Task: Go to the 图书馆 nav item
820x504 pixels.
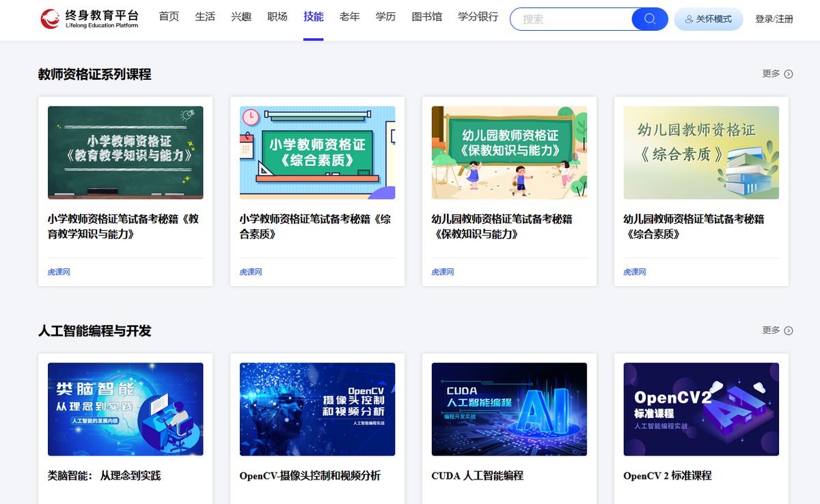Action: (427, 17)
